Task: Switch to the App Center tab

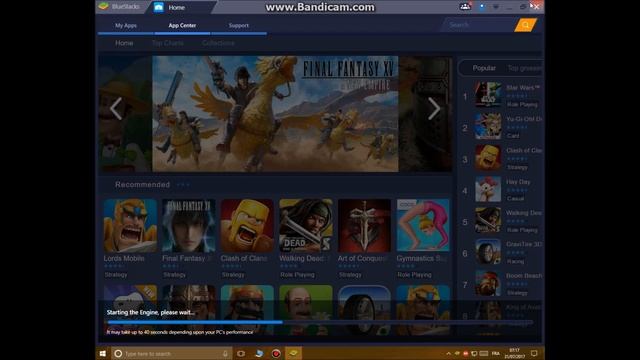Action: coord(182,25)
